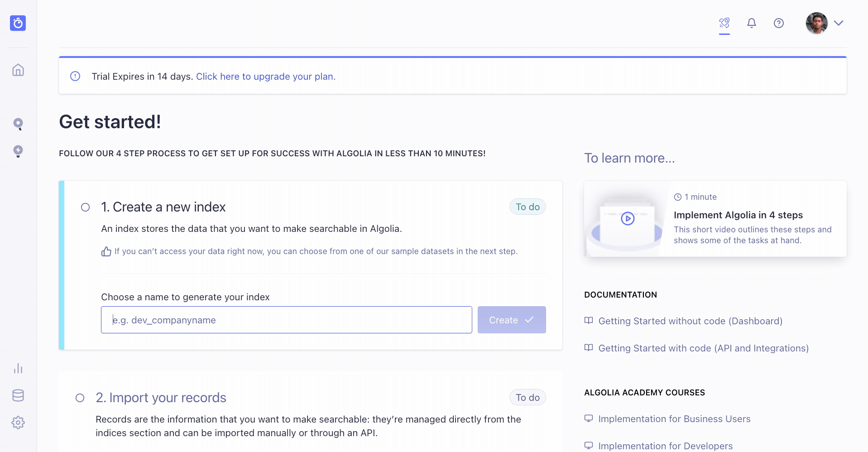Click the rocket Get started icon

tap(724, 23)
